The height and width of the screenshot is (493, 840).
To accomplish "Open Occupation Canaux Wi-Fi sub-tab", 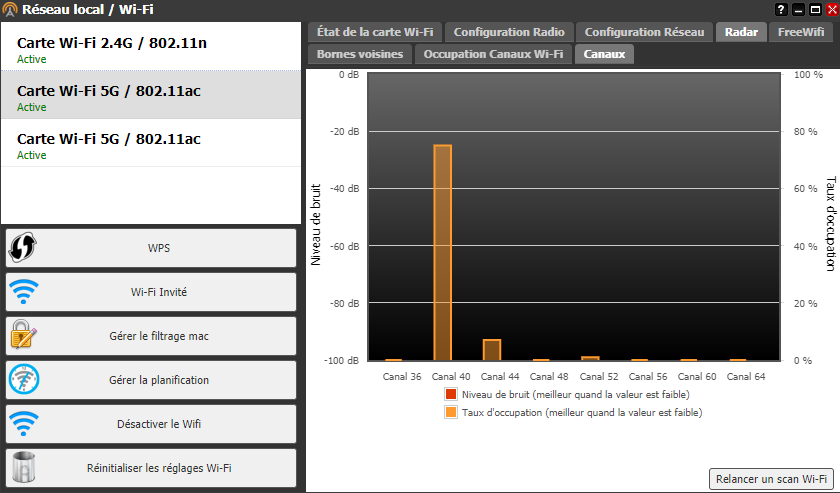I will (x=493, y=54).
